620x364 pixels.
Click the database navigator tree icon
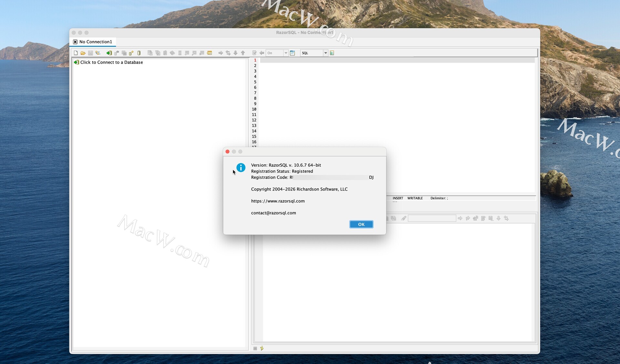coord(98,53)
